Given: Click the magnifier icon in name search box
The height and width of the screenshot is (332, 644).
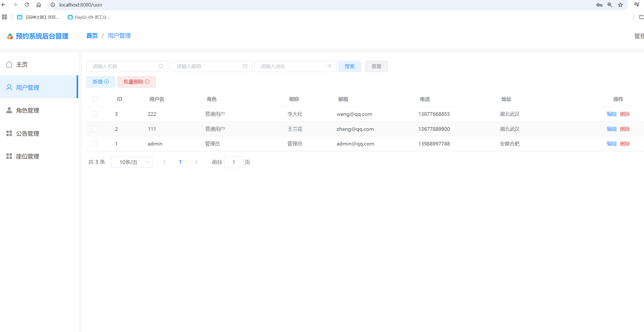Looking at the screenshot, I should (161, 66).
